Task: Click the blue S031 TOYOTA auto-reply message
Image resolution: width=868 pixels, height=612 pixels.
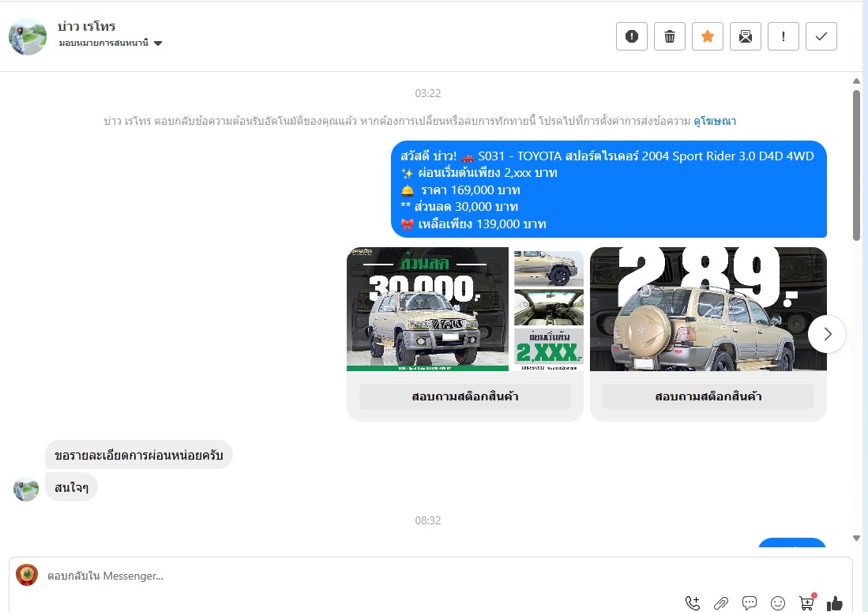Action: coord(609,190)
